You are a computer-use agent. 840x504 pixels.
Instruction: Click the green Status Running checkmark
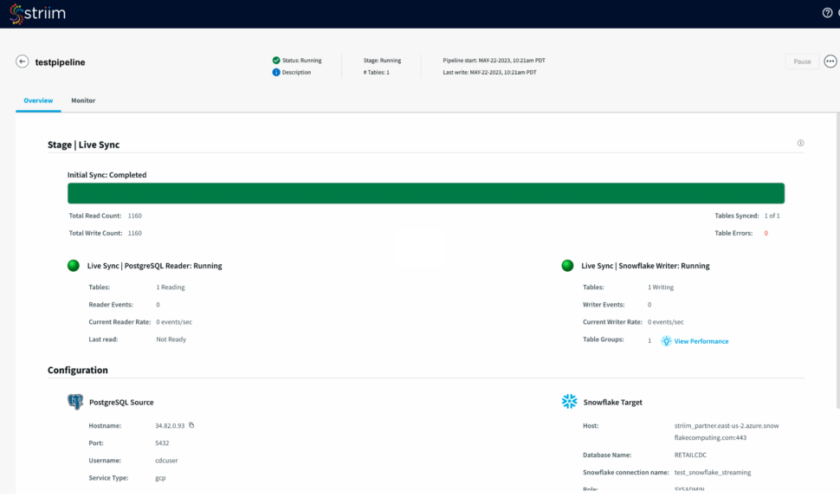(x=276, y=61)
